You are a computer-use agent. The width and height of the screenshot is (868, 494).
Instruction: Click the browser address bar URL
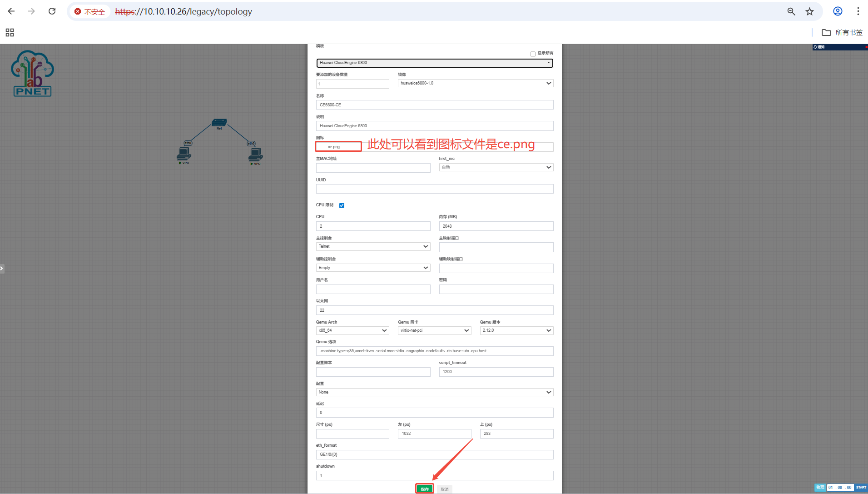184,12
